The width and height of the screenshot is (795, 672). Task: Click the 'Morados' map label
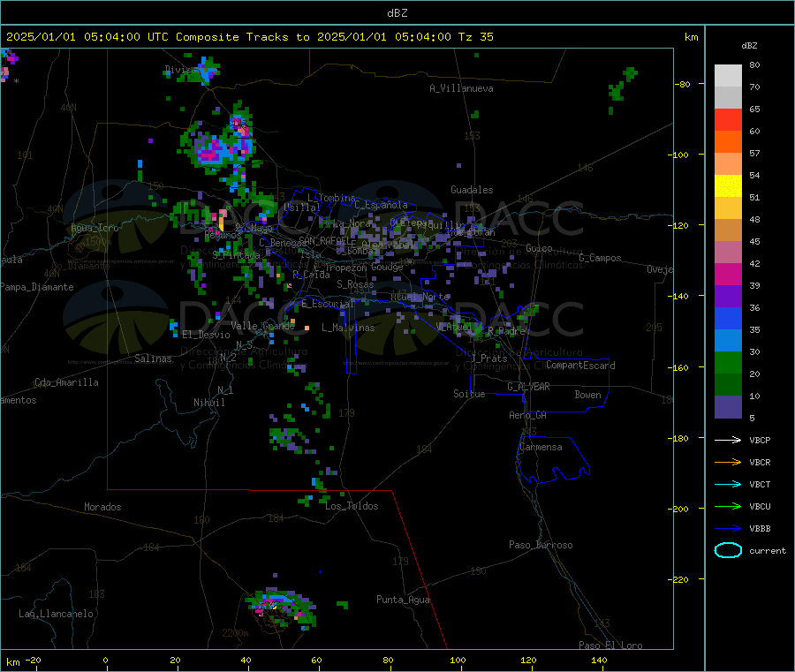tap(102, 507)
